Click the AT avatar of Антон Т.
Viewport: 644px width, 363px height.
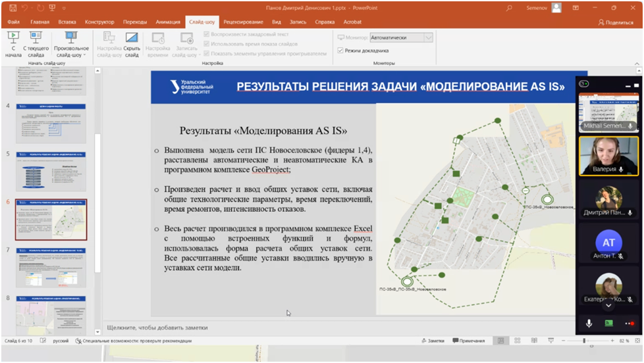pos(608,243)
